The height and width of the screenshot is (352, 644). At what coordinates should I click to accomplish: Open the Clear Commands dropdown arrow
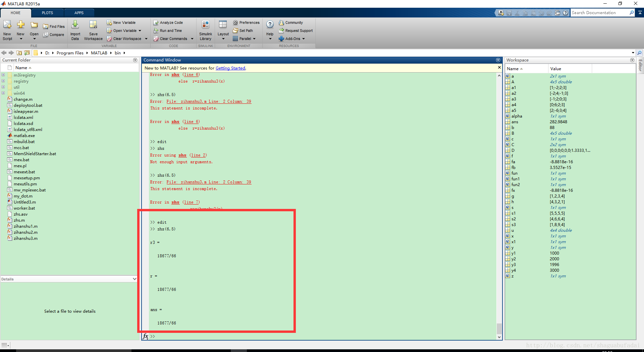click(192, 39)
